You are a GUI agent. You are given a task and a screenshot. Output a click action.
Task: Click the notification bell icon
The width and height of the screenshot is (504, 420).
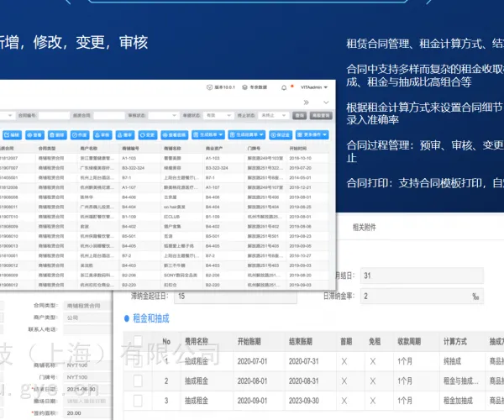[x=284, y=87]
